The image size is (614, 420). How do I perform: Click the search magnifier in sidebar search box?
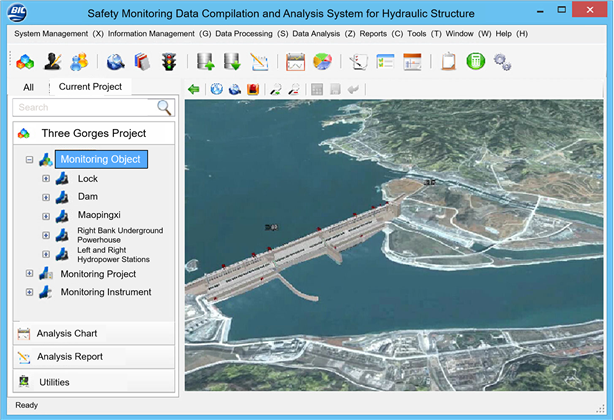pyautogui.click(x=164, y=107)
